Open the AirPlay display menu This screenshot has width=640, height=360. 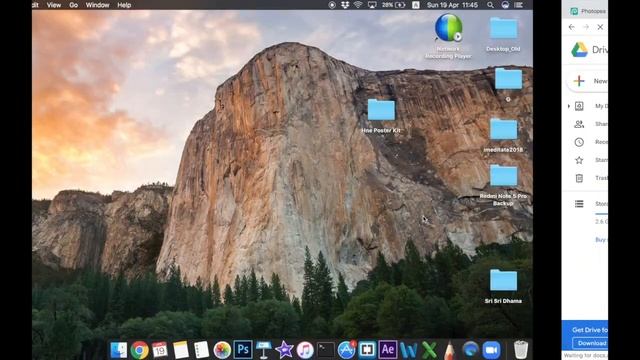pos(372,5)
